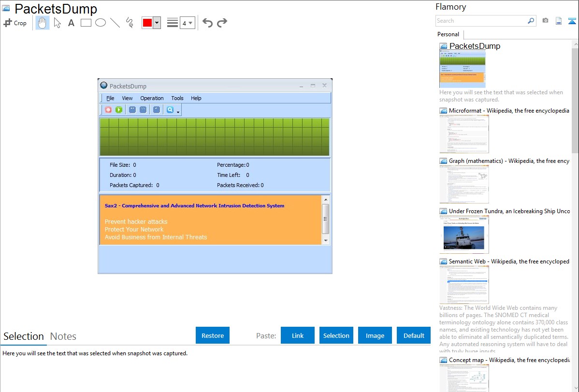Select the arrow pointer tool
Screen dimensions: 579x392
point(57,23)
